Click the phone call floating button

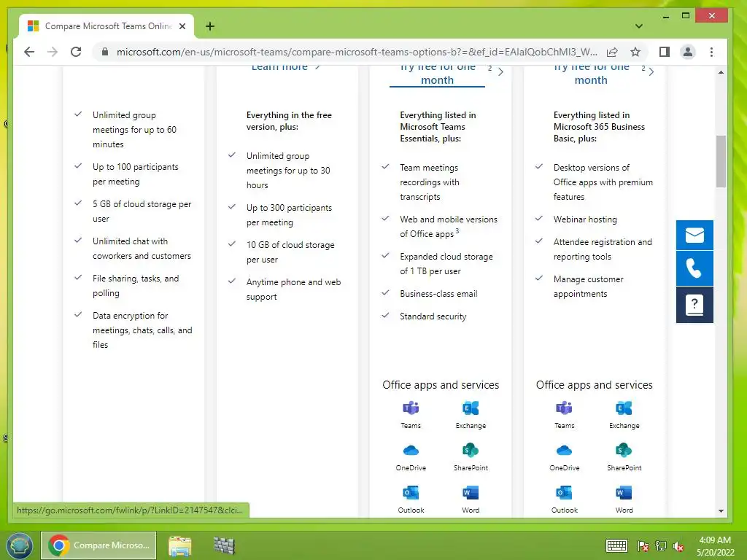[x=694, y=268]
